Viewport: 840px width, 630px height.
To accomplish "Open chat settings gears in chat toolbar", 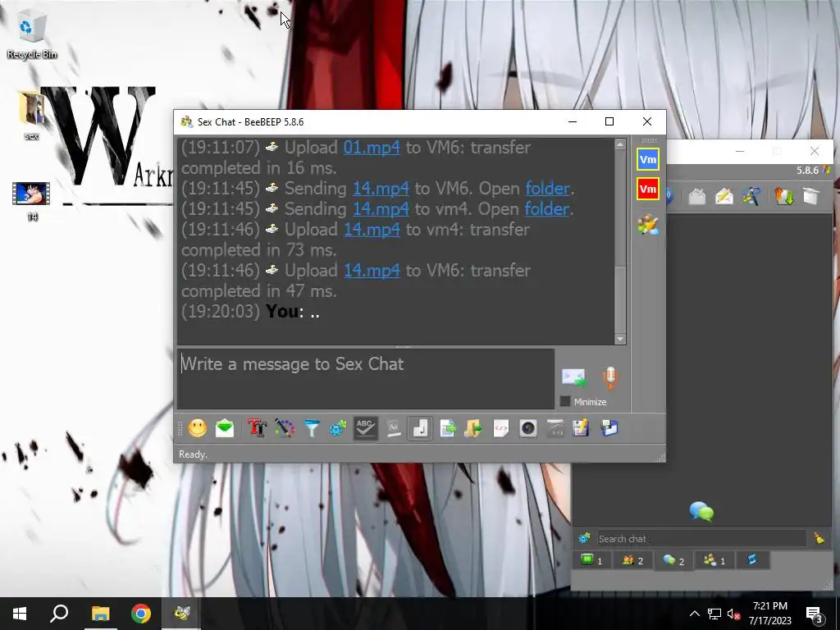I will coord(338,428).
